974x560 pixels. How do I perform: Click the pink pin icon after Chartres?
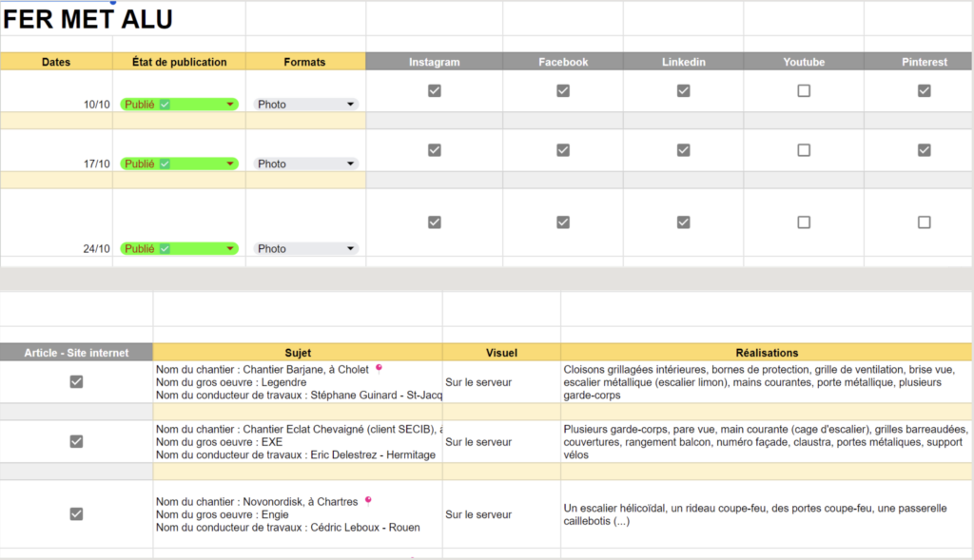click(368, 501)
